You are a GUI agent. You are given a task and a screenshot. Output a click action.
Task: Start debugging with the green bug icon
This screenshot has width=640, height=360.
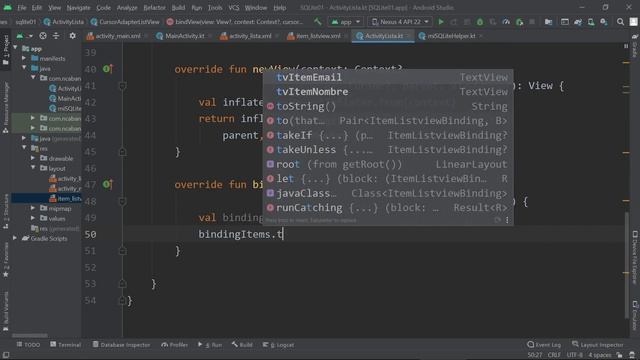coord(480,22)
